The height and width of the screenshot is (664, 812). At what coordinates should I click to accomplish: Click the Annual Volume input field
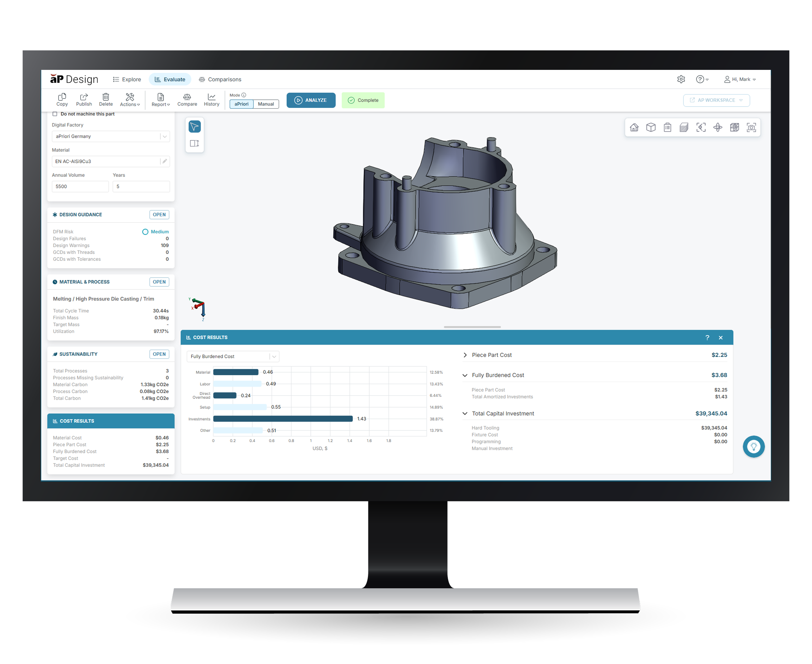[x=80, y=187]
